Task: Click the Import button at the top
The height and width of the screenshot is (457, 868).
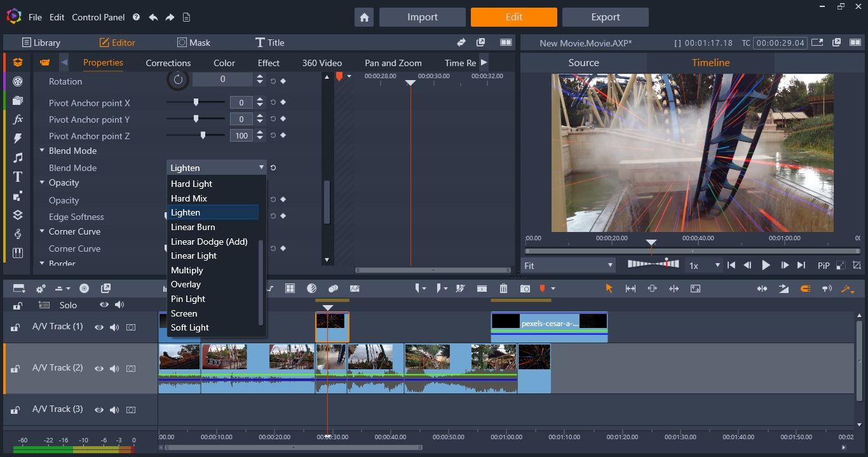Action: pos(422,17)
